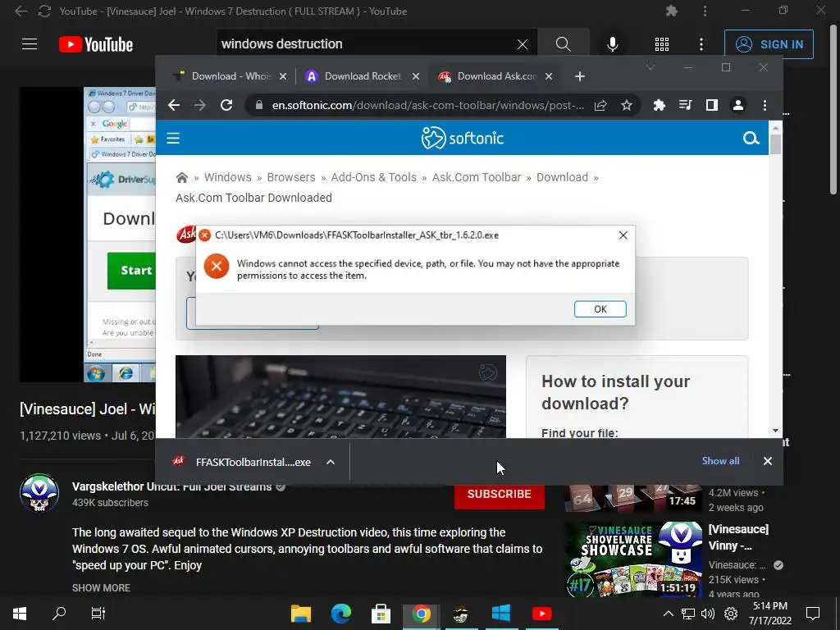This screenshot has height=630, width=840.
Task: Open the 17:45 recommended video thumbnail
Action: coord(634,498)
